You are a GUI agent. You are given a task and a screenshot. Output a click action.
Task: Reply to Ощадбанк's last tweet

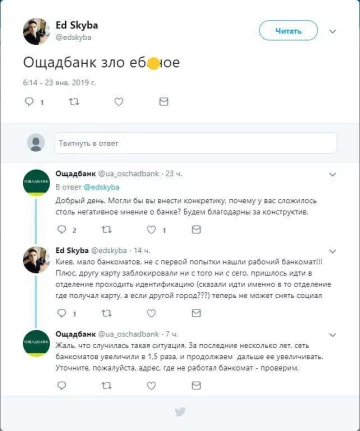click(62, 386)
